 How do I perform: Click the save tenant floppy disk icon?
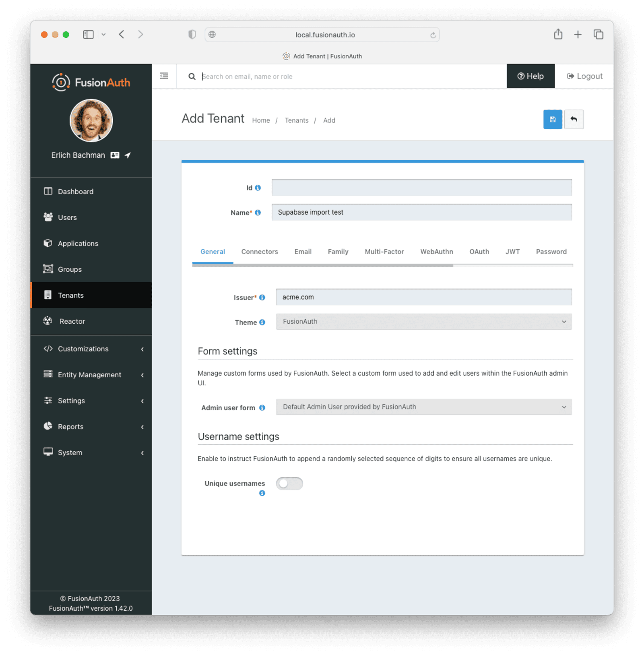[552, 120]
